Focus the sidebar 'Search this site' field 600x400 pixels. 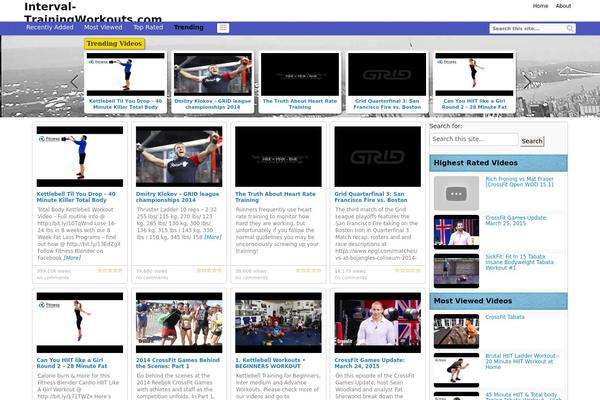[474, 139]
